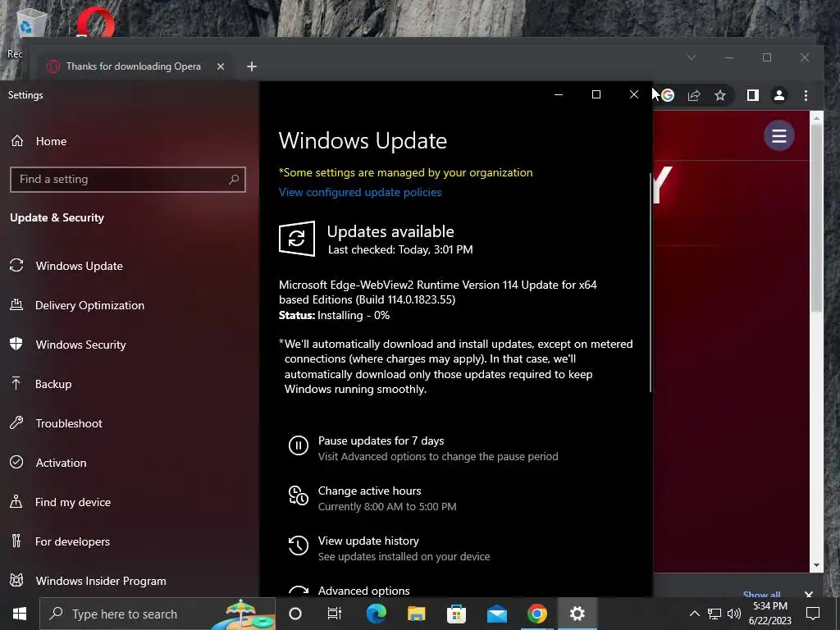Open Cortana circle icon on taskbar
The width and height of the screenshot is (840, 630).
(x=295, y=614)
